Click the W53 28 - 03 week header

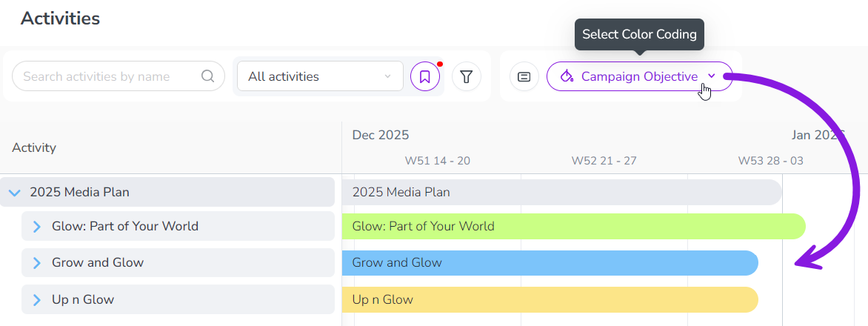770,161
